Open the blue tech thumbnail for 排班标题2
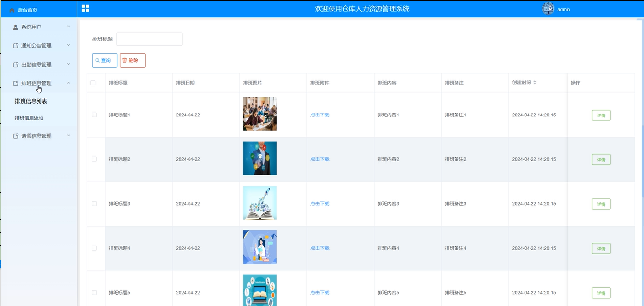 260,158
